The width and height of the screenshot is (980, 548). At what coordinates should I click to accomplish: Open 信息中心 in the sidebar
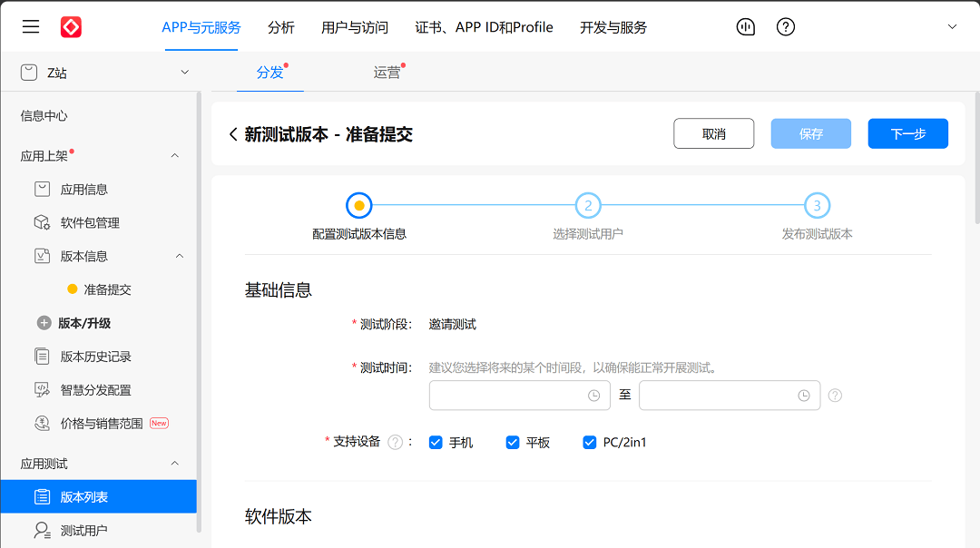click(44, 115)
